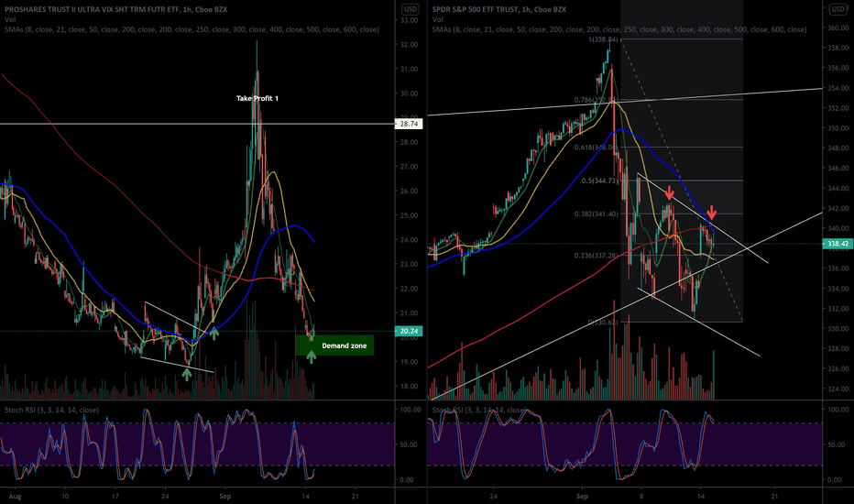Screen dimensions: 854x504
Task: Click the Vol indicator label on VIX chart
Action: (x=10, y=19)
